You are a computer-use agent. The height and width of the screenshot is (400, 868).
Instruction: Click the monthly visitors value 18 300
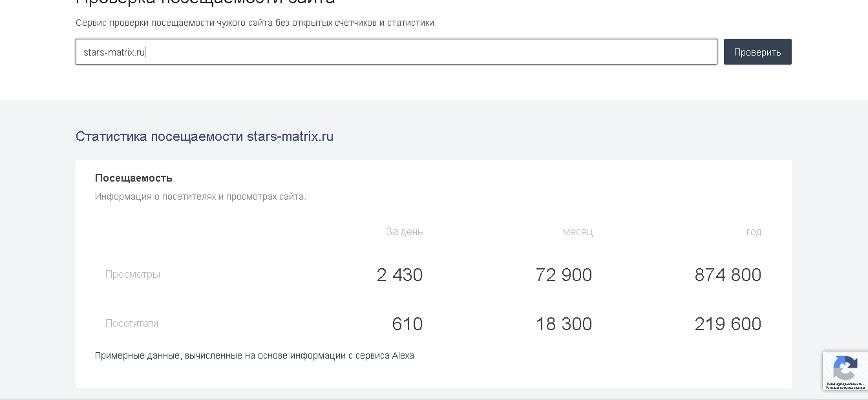(x=564, y=324)
